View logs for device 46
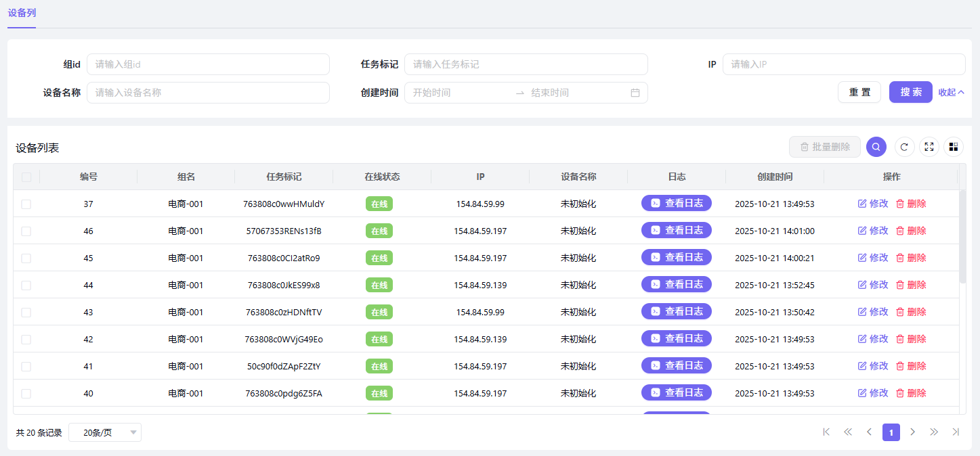 [x=676, y=231]
